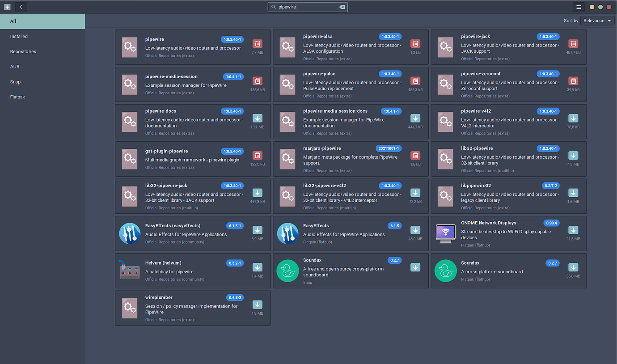Remove gst-plugin-pipewire via trash icon
Image resolution: width=617 pixels, height=364 pixels.
(x=258, y=155)
